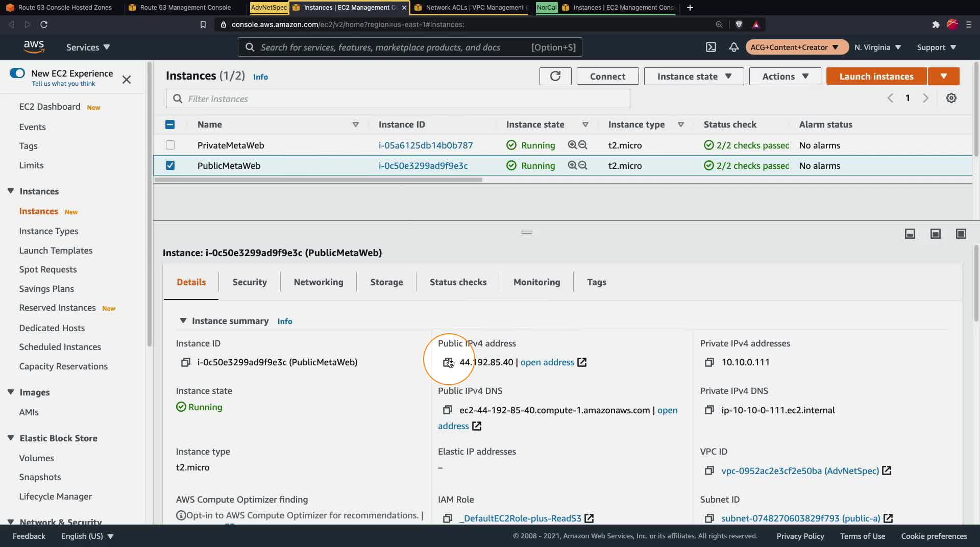The image size is (980, 547).
Task: Collapse the Images sidebar group
Action: (x=11, y=392)
